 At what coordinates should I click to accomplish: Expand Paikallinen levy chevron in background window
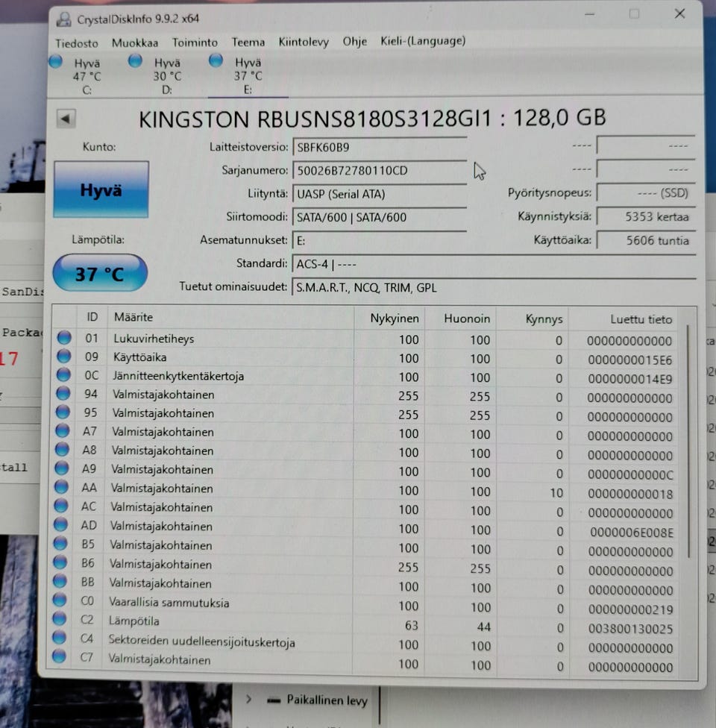coord(249,699)
